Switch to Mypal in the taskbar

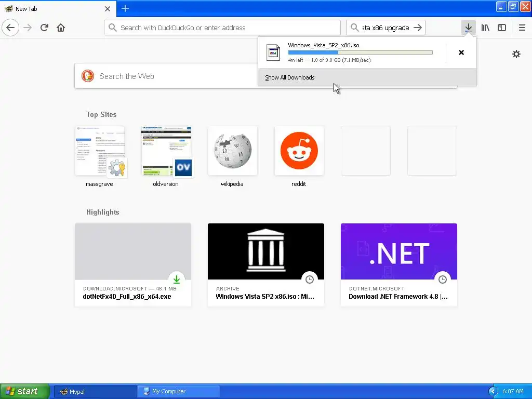[96, 392]
